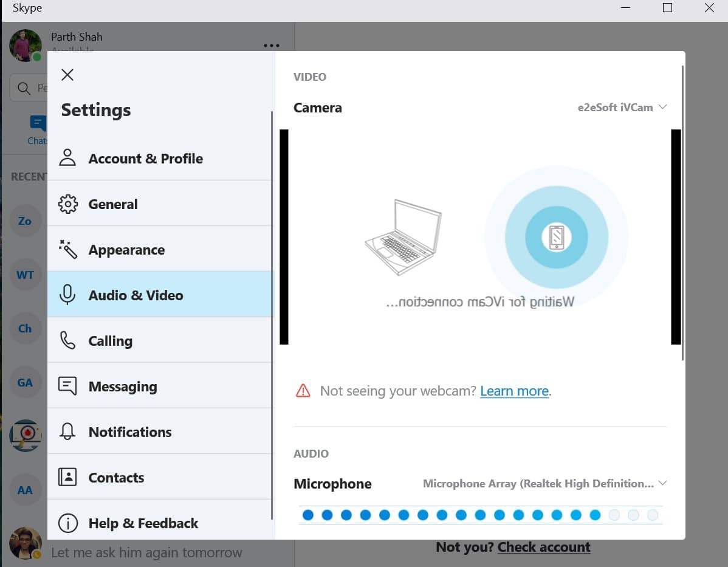
Task: Open the Microphone Array device dropdown
Action: click(x=544, y=484)
